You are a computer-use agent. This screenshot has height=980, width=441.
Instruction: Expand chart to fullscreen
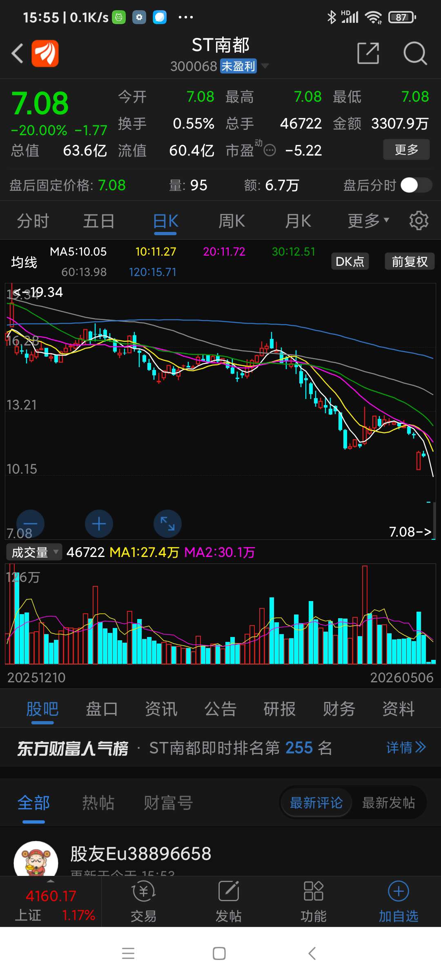point(167,523)
